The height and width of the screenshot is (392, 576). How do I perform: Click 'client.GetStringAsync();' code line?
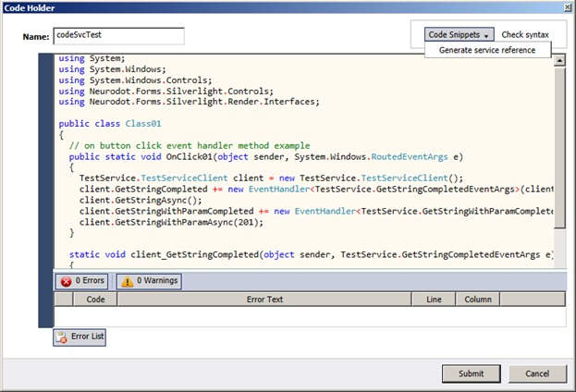coord(141,201)
